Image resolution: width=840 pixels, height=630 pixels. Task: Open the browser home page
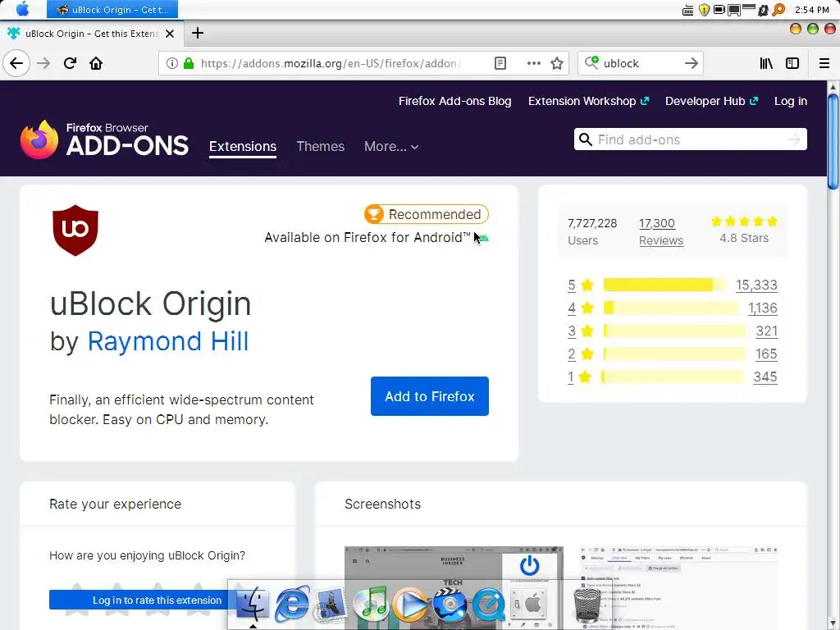coord(96,63)
